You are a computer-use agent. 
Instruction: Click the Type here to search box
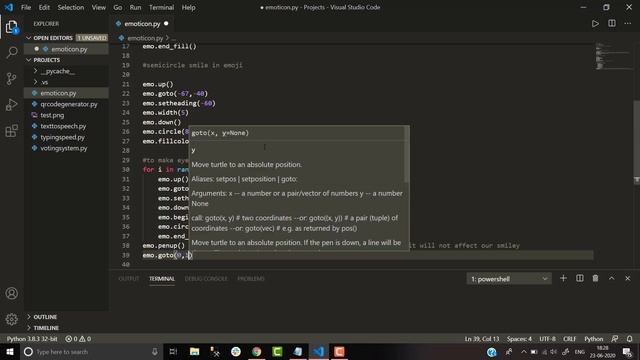point(91,351)
